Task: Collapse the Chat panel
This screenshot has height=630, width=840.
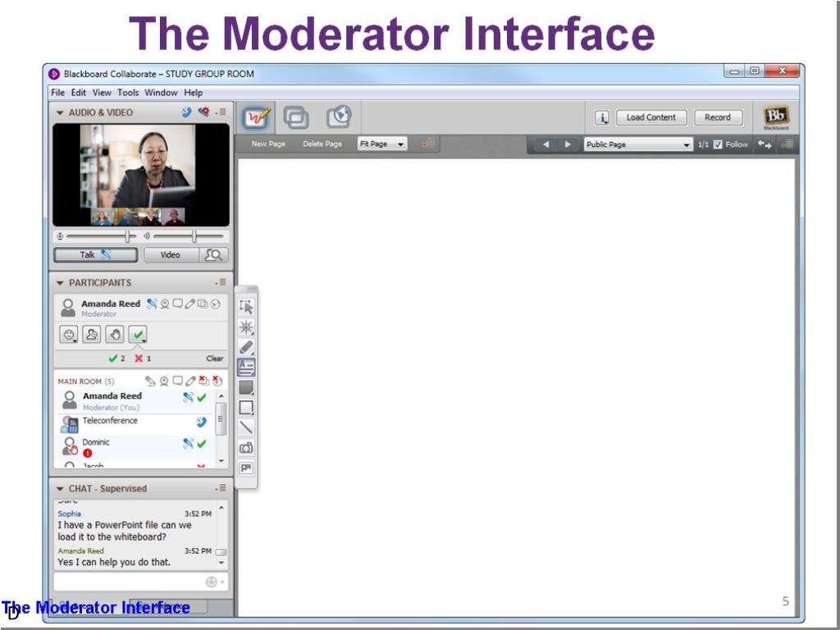Action: [x=60, y=489]
